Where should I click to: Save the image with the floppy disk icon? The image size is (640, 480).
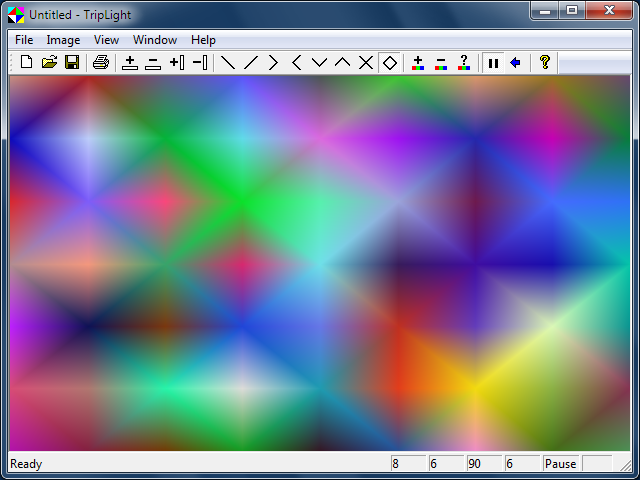72,63
